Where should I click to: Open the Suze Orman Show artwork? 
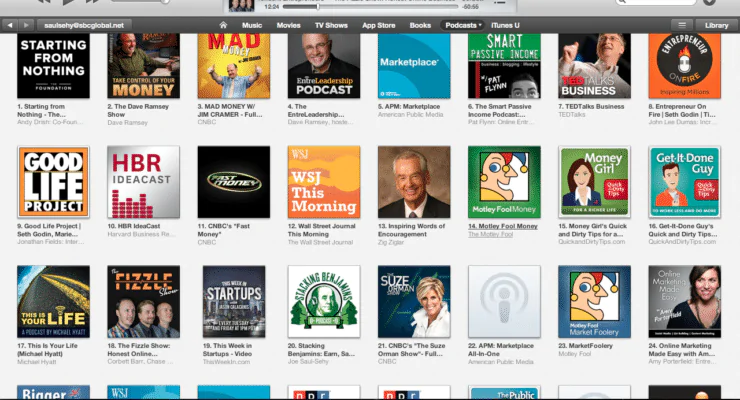pos(414,301)
